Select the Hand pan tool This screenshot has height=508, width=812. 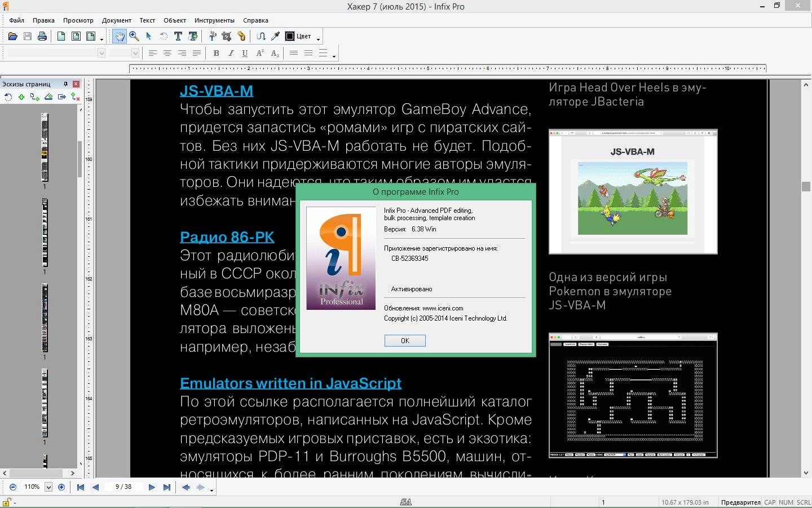pyautogui.click(x=120, y=36)
